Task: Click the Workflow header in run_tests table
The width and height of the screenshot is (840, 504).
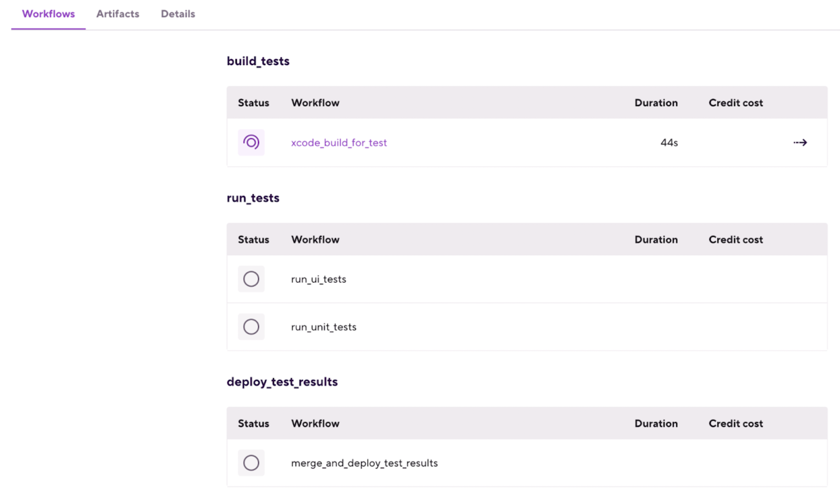Action: (315, 240)
